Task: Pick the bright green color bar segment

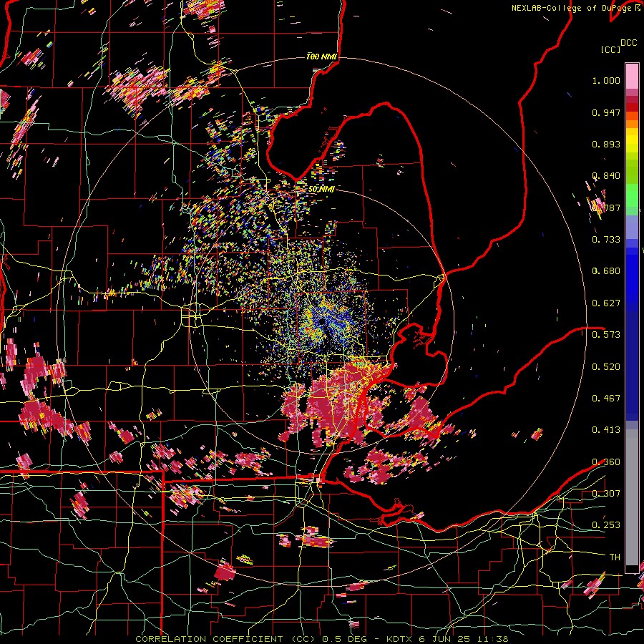Action: [632, 195]
